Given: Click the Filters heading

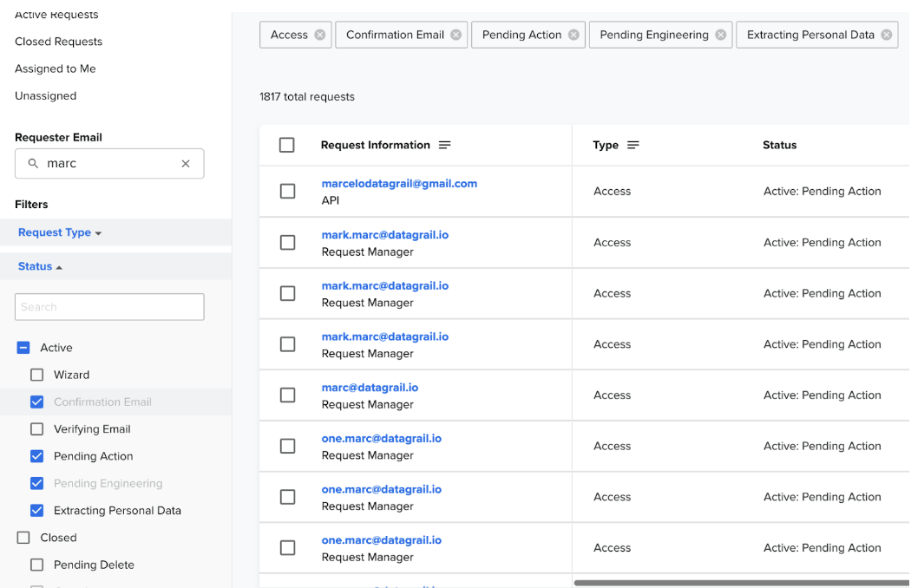Looking at the screenshot, I should click(x=31, y=205).
